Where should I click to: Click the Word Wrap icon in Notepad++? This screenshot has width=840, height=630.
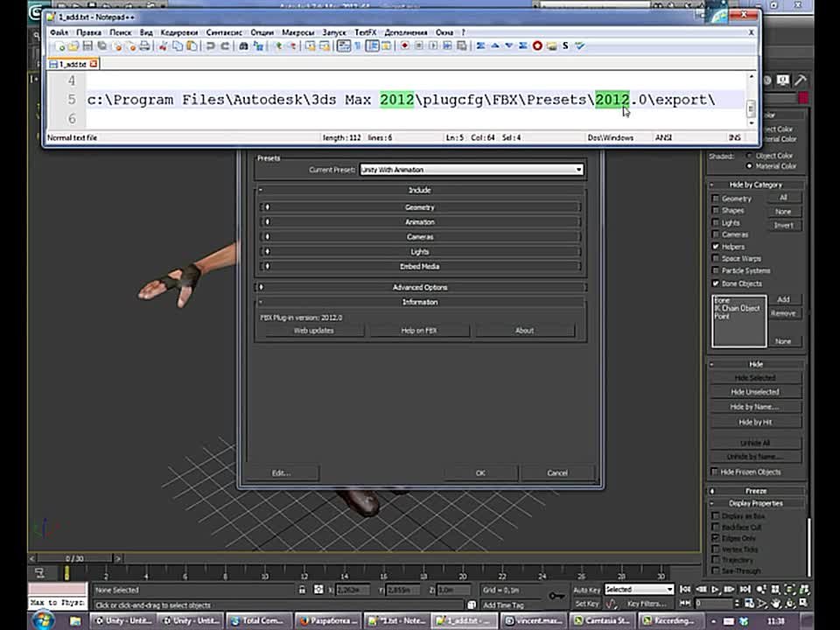coord(343,46)
